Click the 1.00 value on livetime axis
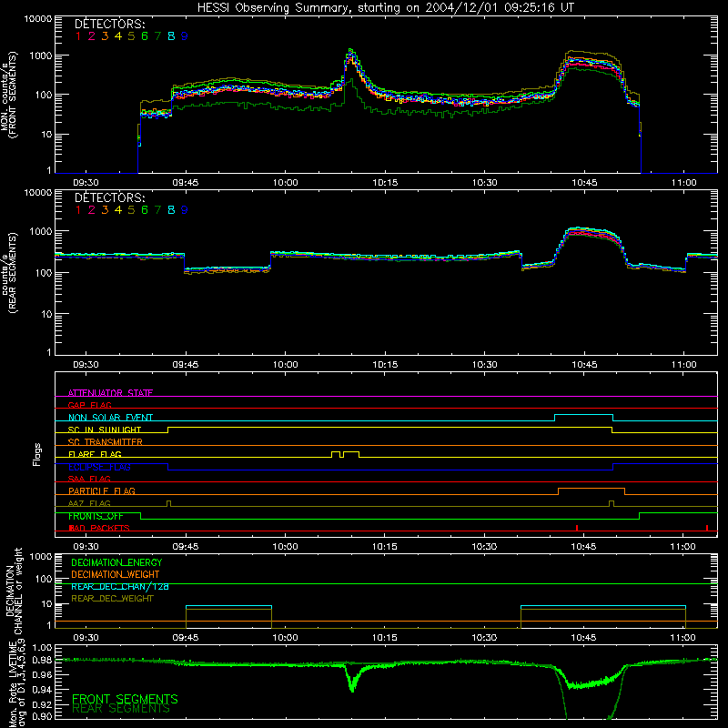 (42, 647)
